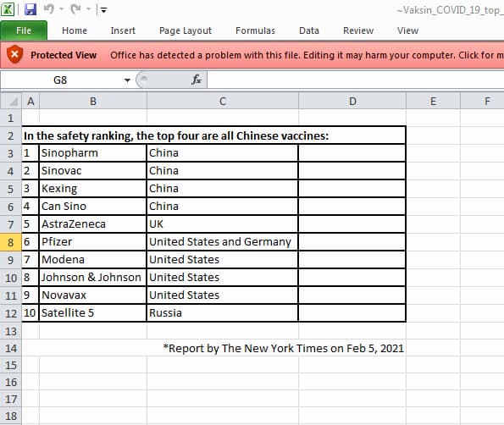Viewport: 504px width, 425px height.
Task: Click the Novavax cell
Action: (93, 295)
